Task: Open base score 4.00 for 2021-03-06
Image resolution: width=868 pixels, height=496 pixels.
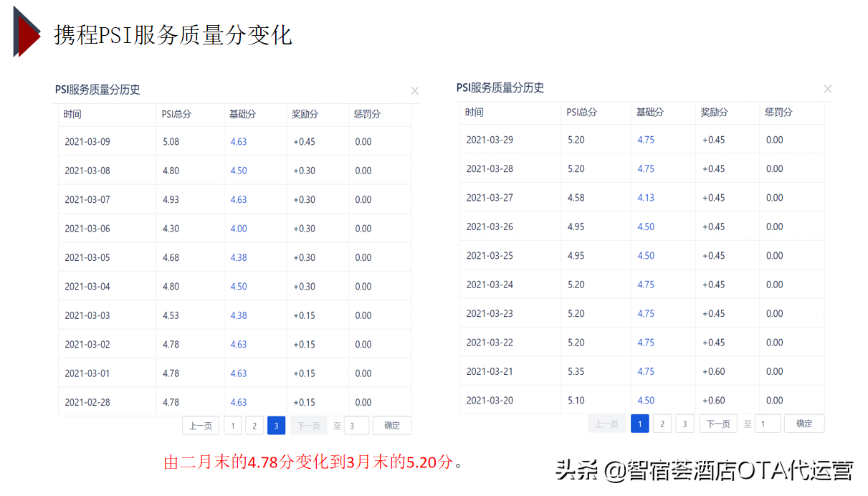Action: coord(239,229)
